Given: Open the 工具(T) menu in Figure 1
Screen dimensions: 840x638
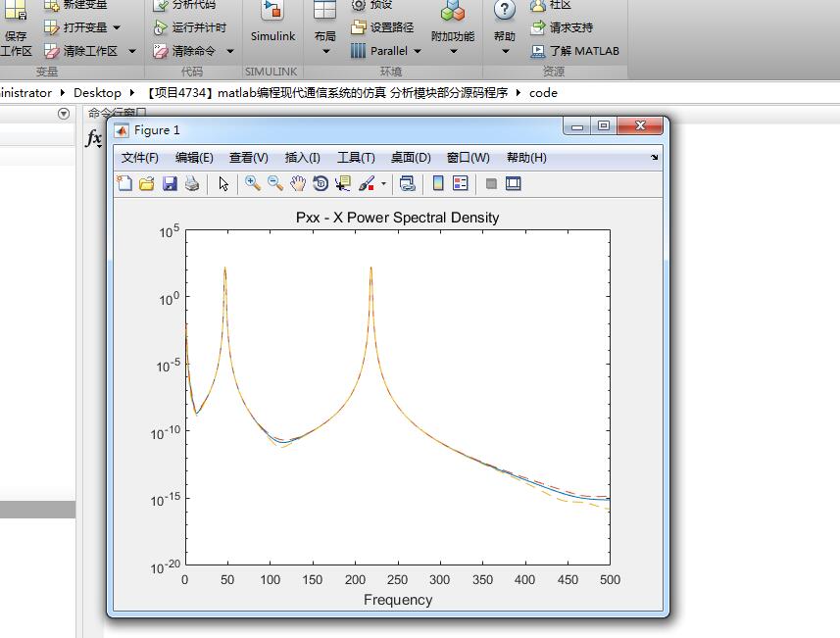Looking at the screenshot, I should click(x=356, y=158).
